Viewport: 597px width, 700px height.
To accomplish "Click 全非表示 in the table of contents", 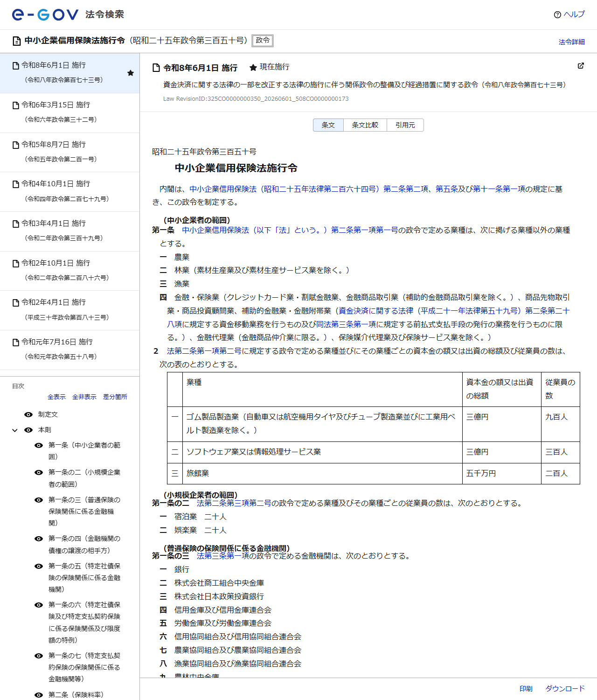I will click(84, 397).
